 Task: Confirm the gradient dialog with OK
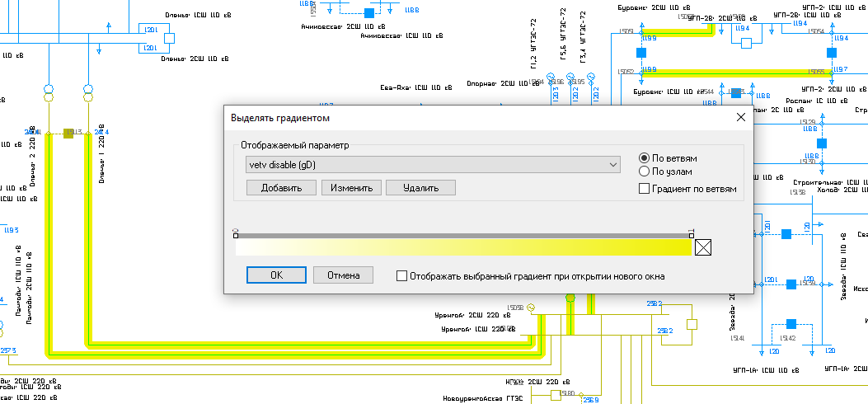276,275
